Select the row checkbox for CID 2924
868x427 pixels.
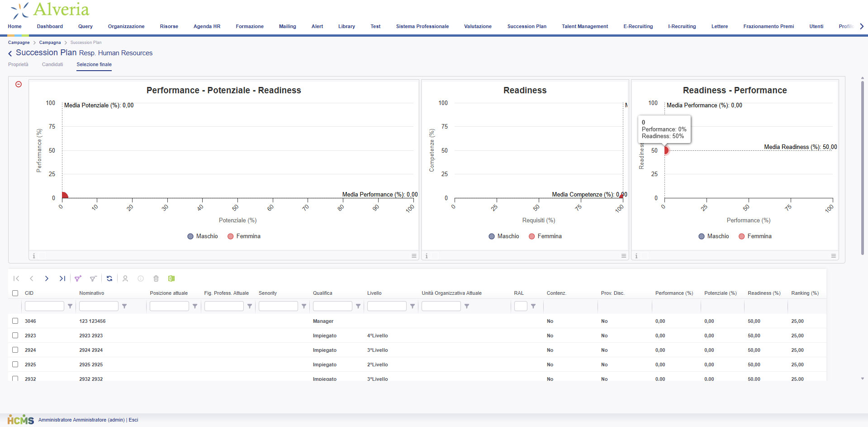(15, 350)
